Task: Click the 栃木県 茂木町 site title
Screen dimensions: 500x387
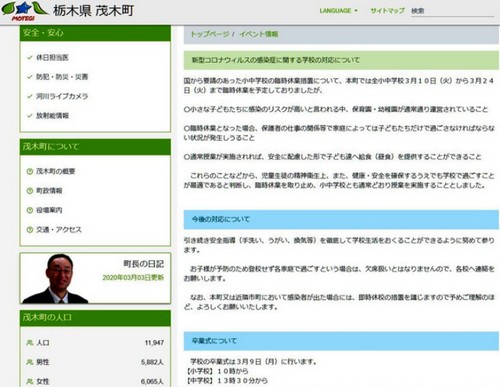Action: tap(93, 11)
